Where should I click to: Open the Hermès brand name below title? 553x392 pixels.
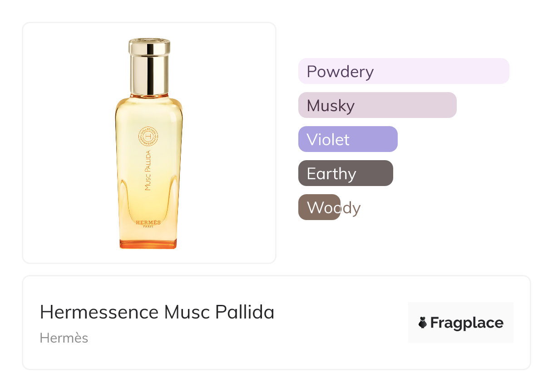pos(64,338)
